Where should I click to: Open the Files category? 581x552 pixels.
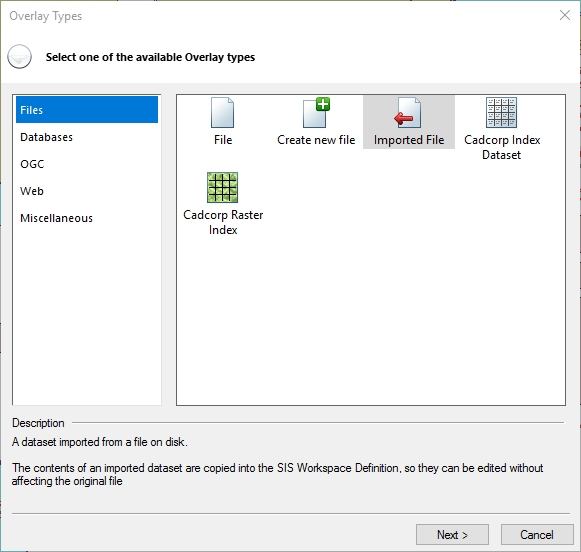point(87,110)
